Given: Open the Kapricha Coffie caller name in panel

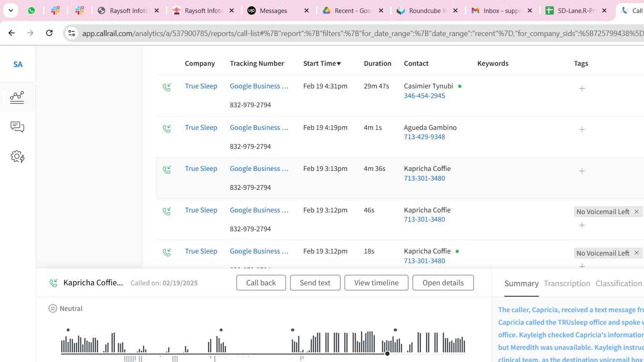Looking at the screenshot, I should 93,283.
